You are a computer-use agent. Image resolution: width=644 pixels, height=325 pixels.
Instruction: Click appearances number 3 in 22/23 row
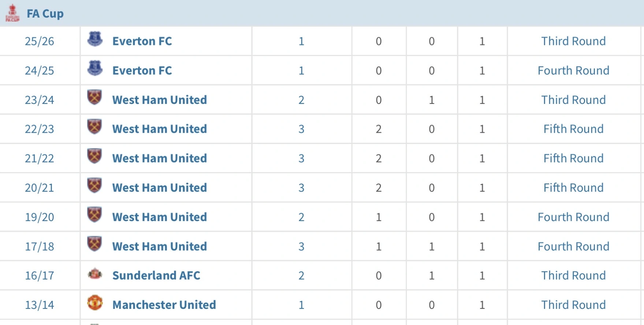click(301, 129)
